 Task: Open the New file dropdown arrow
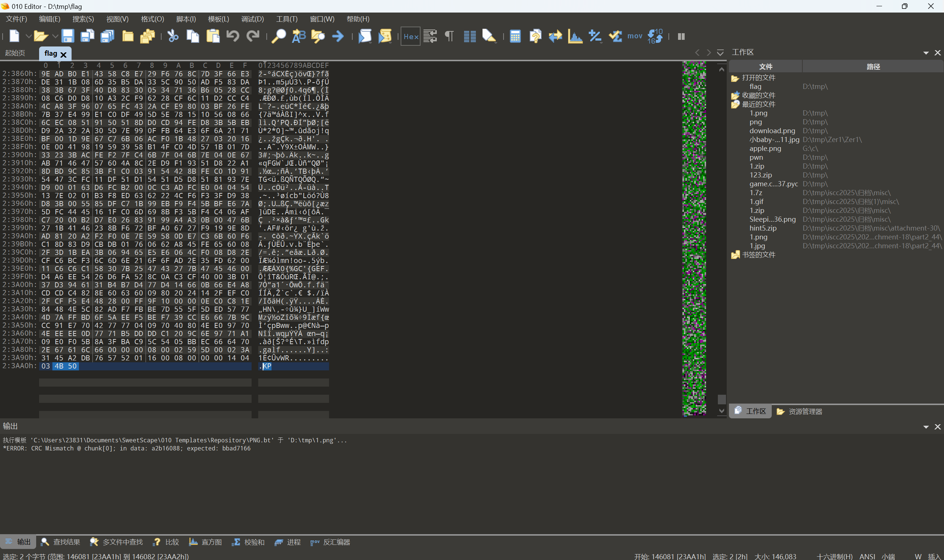click(x=28, y=36)
